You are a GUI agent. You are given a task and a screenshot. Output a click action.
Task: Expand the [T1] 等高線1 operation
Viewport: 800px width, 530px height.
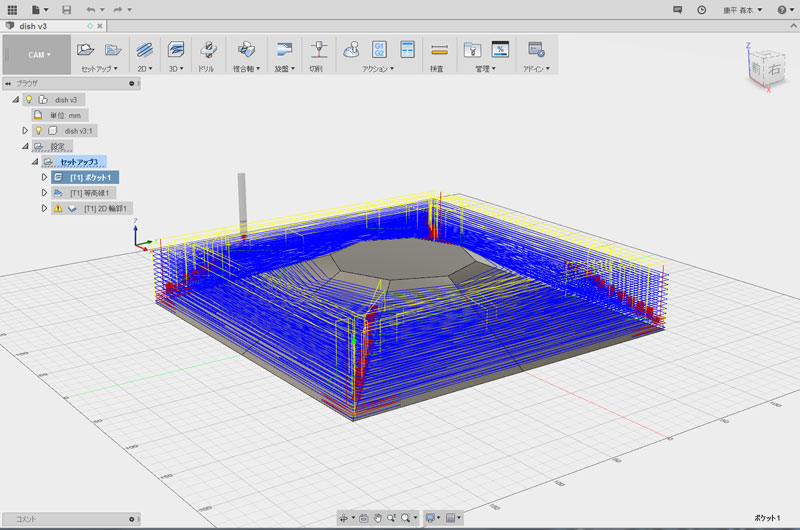pyautogui.click(x=44, y=193)
